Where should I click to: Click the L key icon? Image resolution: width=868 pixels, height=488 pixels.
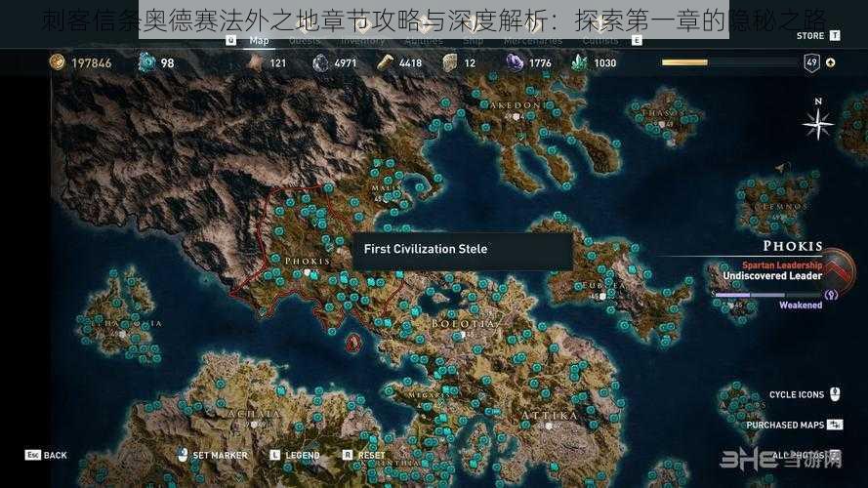(x=274, y=455)
